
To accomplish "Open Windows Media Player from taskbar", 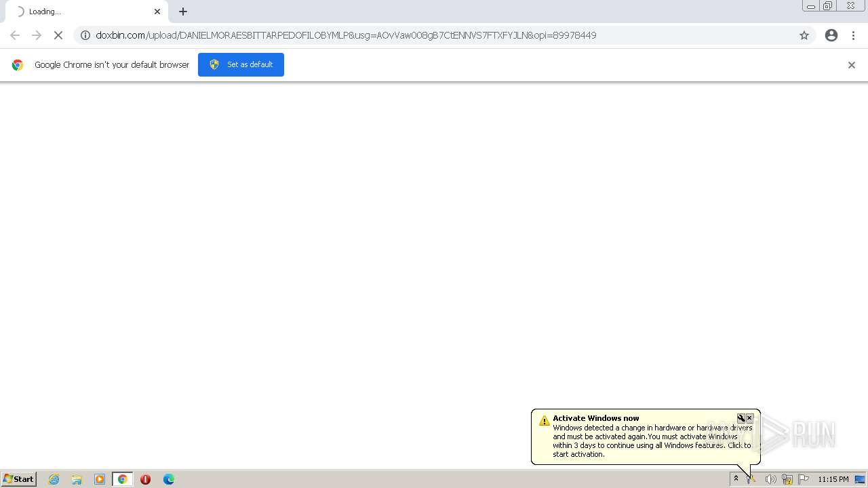I will (100, 479).
